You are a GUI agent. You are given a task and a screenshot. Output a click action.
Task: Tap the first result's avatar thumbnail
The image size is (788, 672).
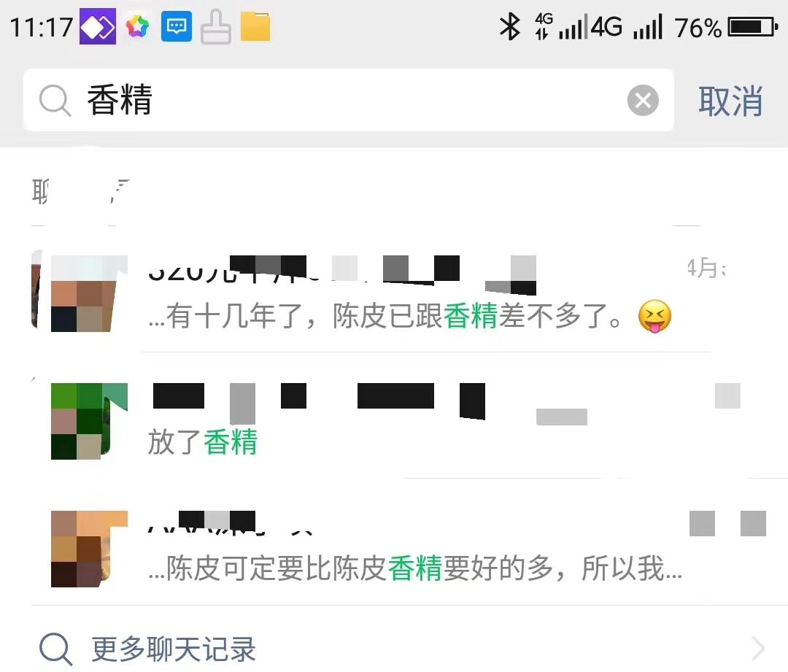coord(90,293)
